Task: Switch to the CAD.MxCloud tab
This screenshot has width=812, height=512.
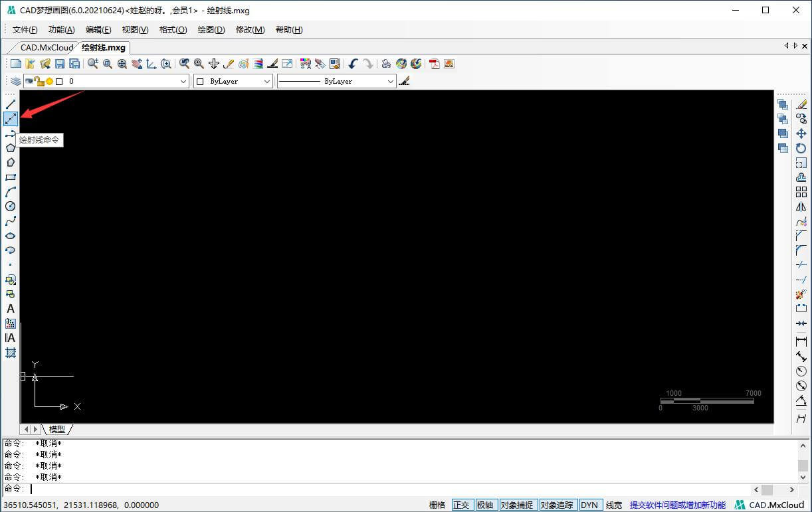Action: pos(47,48)
